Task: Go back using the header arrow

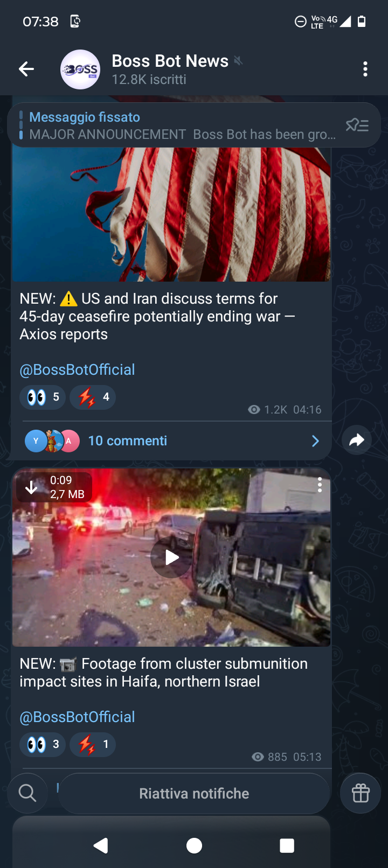Action: click(x=26, y=69)
